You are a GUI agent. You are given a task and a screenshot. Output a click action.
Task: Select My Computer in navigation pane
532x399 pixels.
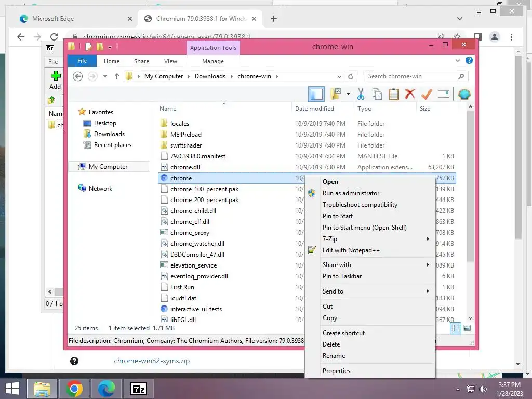(108, 167)
